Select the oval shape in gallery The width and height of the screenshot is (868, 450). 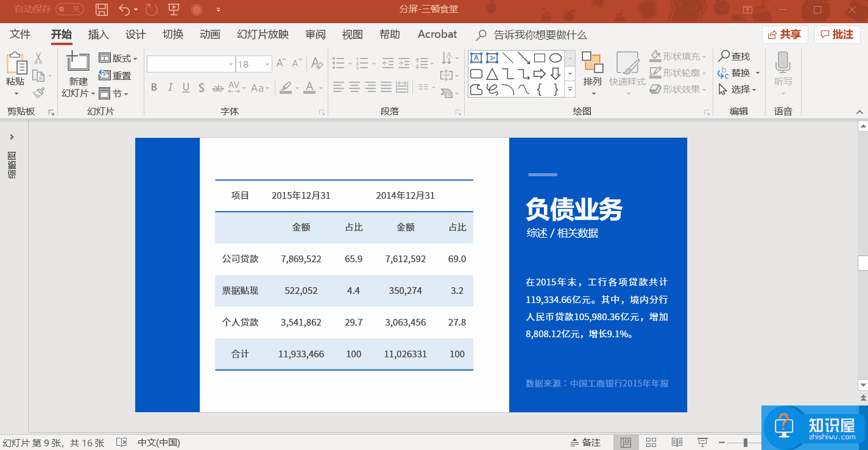click(x=556, y=58)
